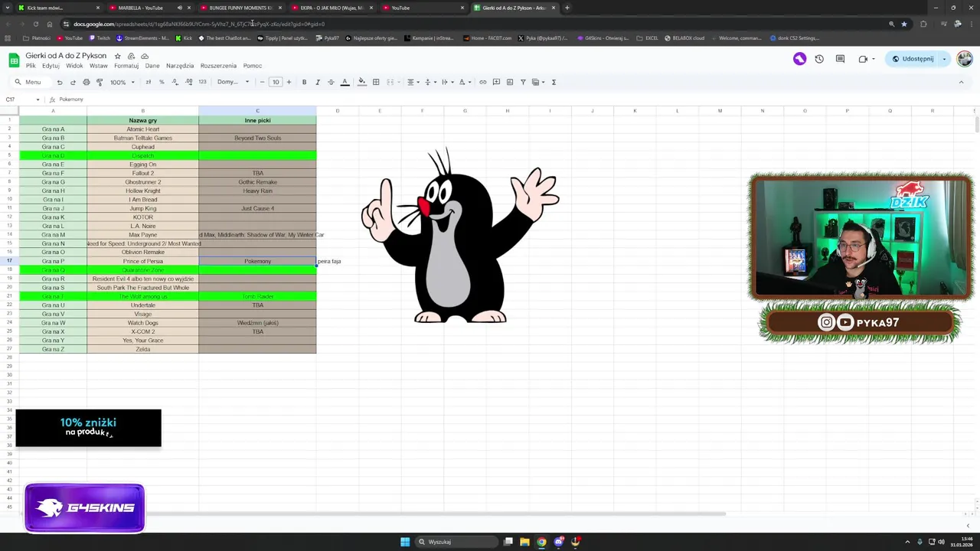Open the Pomoc menu

[x=253, y=66]
